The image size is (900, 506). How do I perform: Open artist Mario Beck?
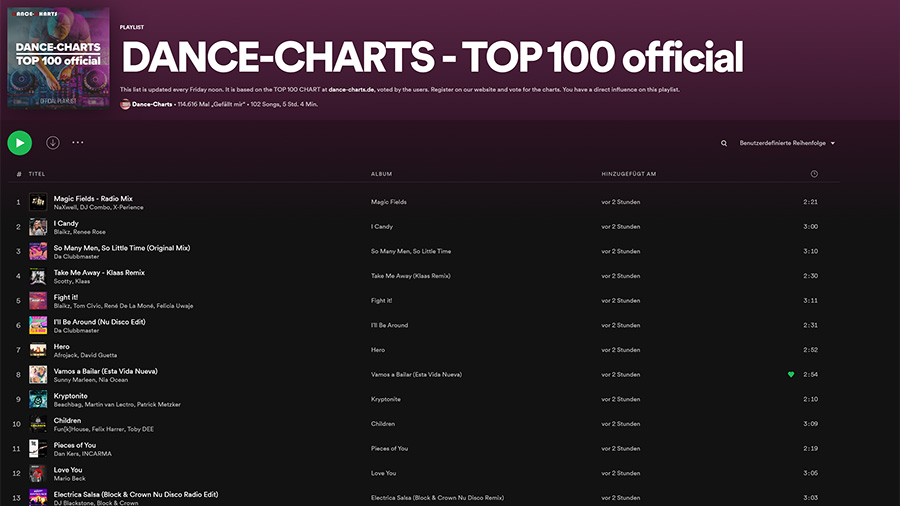point(69,479)
